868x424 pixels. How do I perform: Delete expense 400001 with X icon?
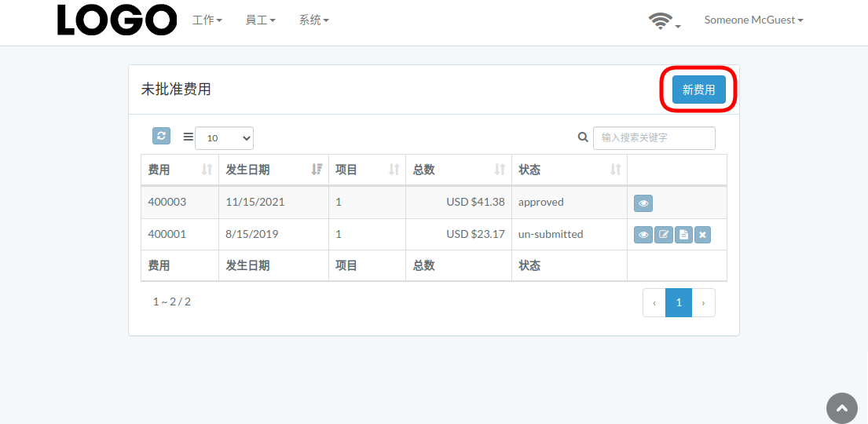click(702, 235)
